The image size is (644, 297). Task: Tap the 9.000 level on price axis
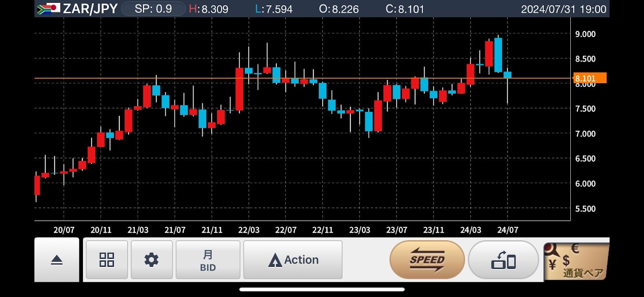tap(585, 34)
